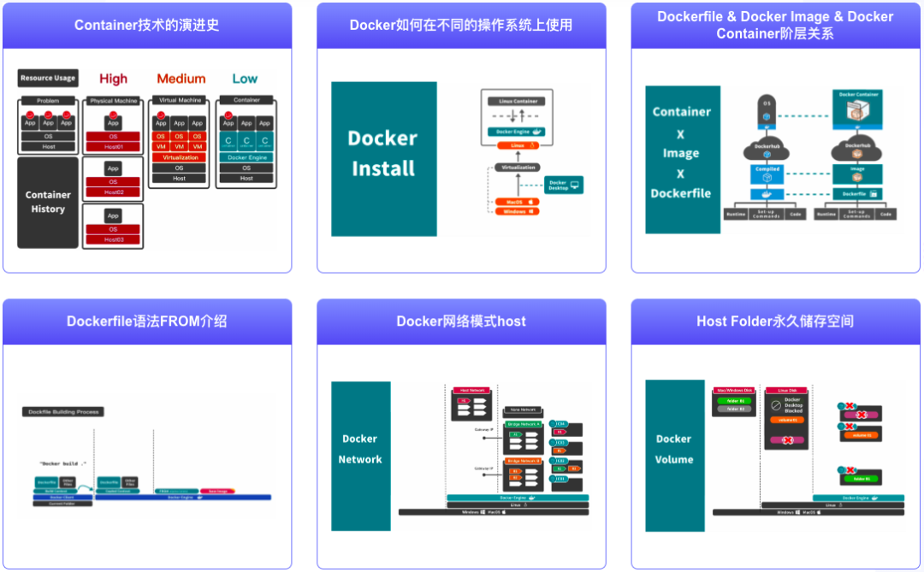Click the Compiled blue box in hierarchy diagram
Screen dimensions: 924x572
(767, 174)
